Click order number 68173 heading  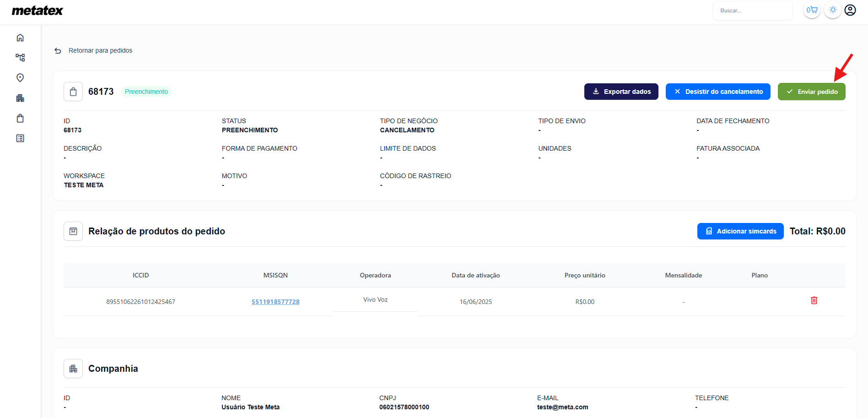[101, 92]
